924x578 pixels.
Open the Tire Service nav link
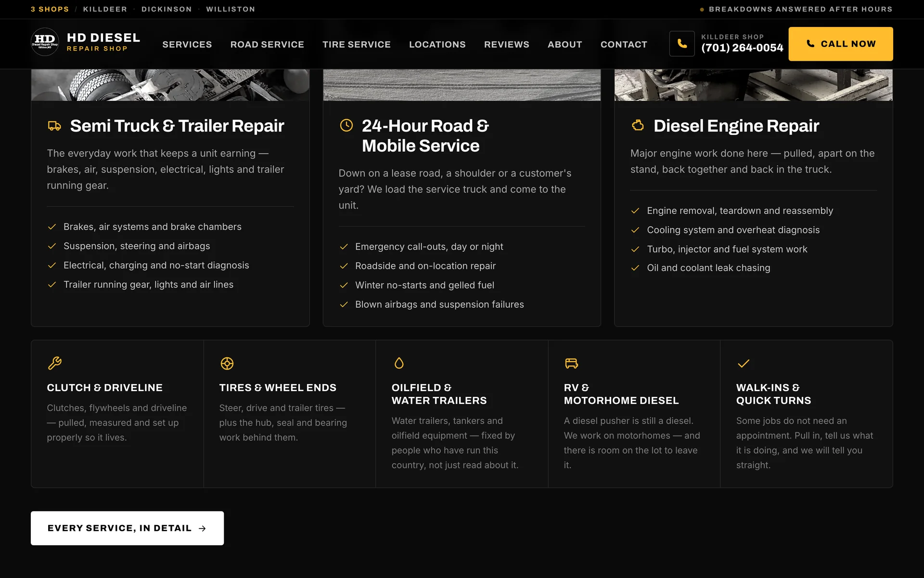pos(357,44)
